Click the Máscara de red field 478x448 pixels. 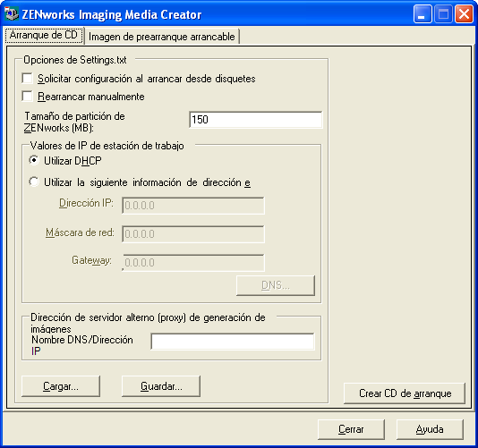[193, 234]
